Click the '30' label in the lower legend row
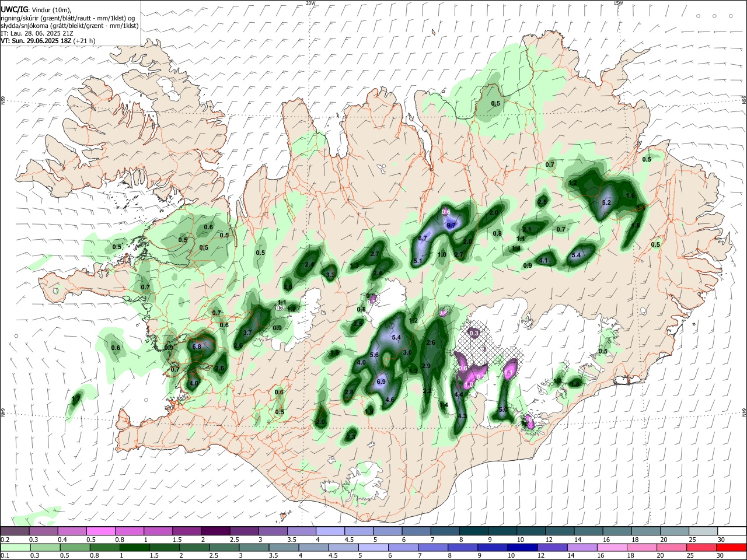This screenshot has height=560, width=747. tap(721, 556)
